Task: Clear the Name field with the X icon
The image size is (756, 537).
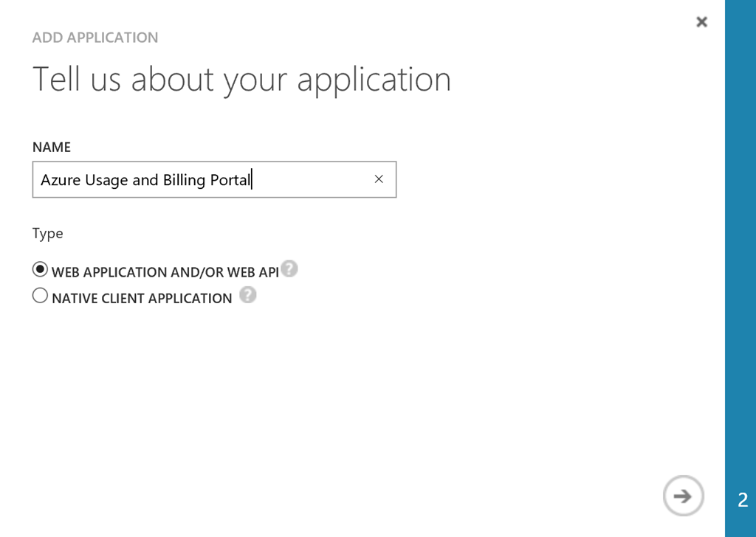Action: point(379,179)
